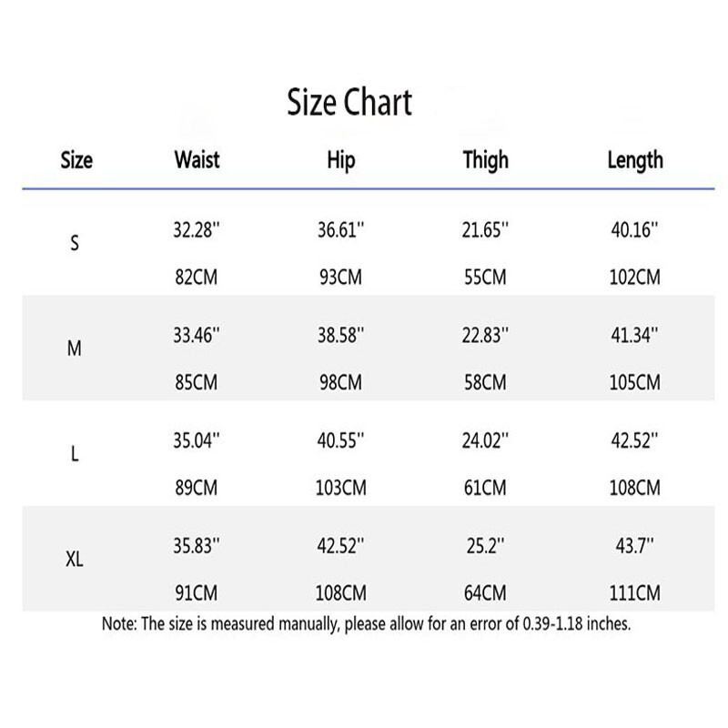Select the Waist column header
Screen dimensions: 728x728
[x=197, y=161]
